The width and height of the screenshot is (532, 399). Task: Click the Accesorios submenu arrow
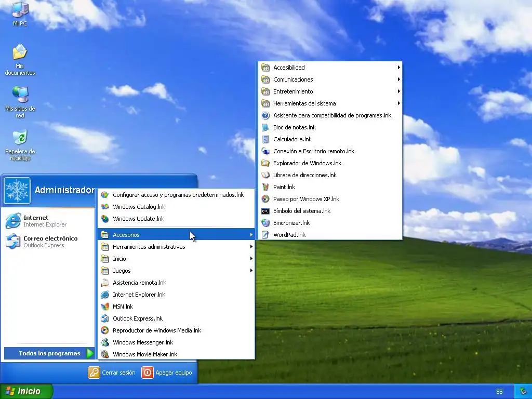point(251,235)
